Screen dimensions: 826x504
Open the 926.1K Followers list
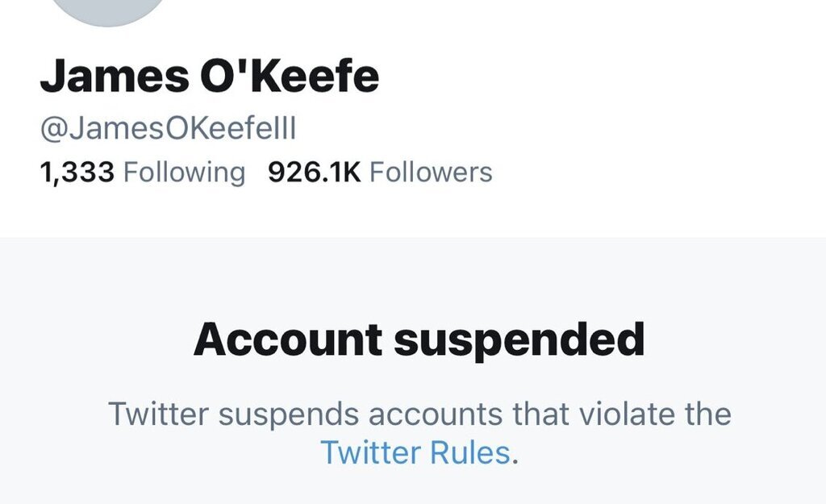(x=379, y=172)
